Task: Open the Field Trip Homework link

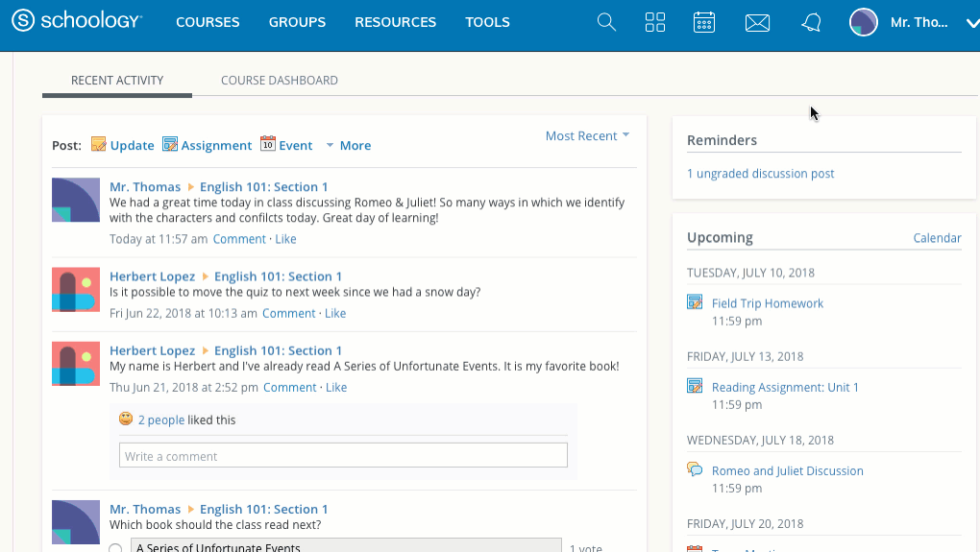Action: [767, 303]
